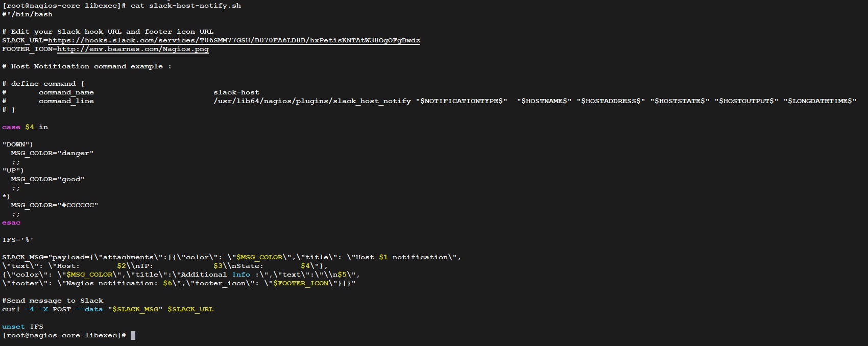Viewport: 868px width, 346px height.
Task: Click the MSG_COLOR="danger" assignment
Action: pos(52,153)
